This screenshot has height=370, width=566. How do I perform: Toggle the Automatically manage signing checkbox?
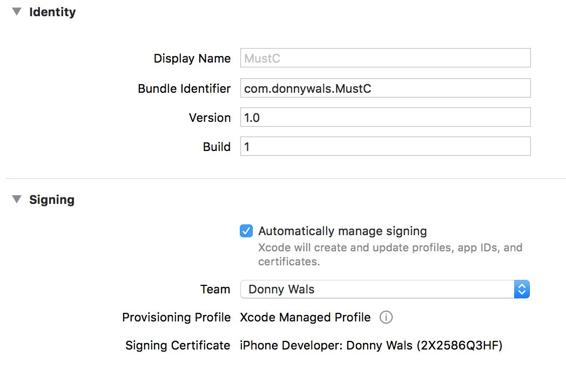(x=246, y=231)
